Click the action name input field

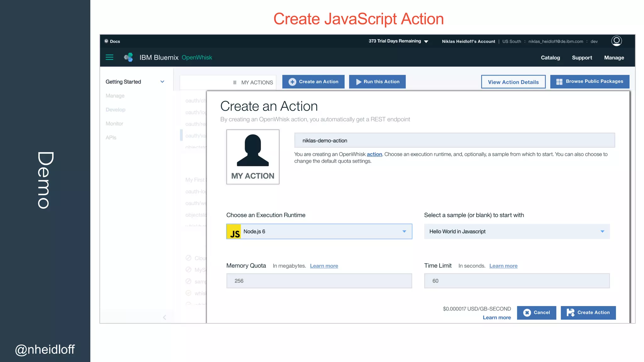point(454,140)
